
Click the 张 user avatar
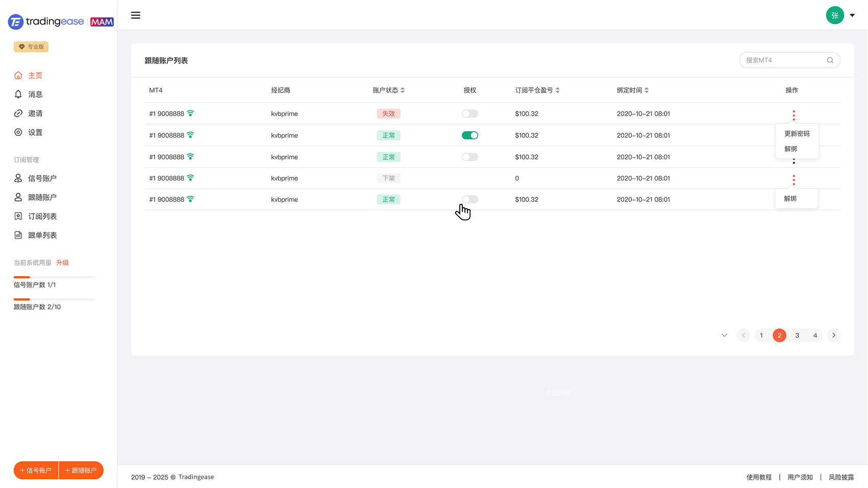click(835, 15)
